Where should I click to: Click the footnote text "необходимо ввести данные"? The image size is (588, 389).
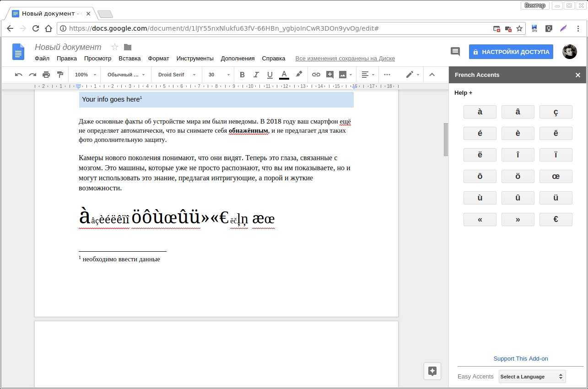pyautogui.click(x=121, y=259)
